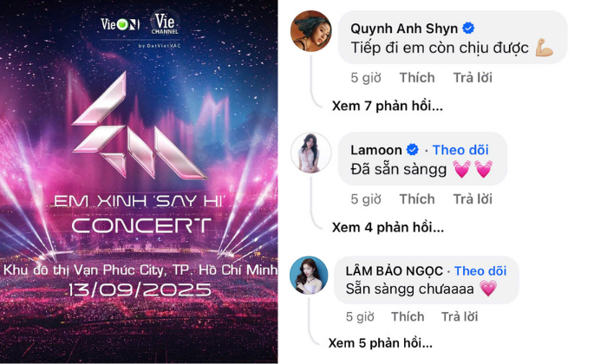Open the Em Xinh Say Hi concert poster
The height and width of the screenshot is (364, 607).
pyautogui.click(x=139, y=182)
